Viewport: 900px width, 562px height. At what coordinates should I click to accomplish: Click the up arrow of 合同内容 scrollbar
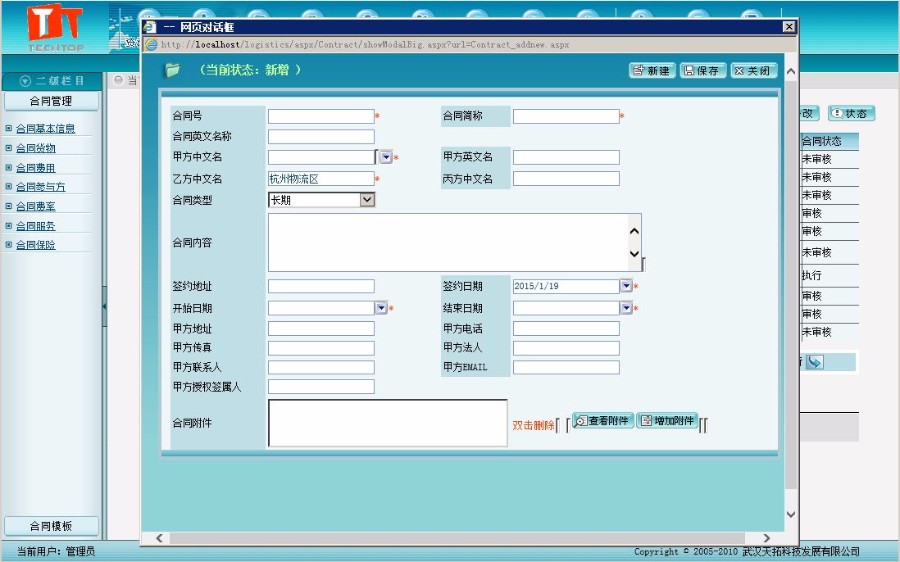(x=634, y=231)
